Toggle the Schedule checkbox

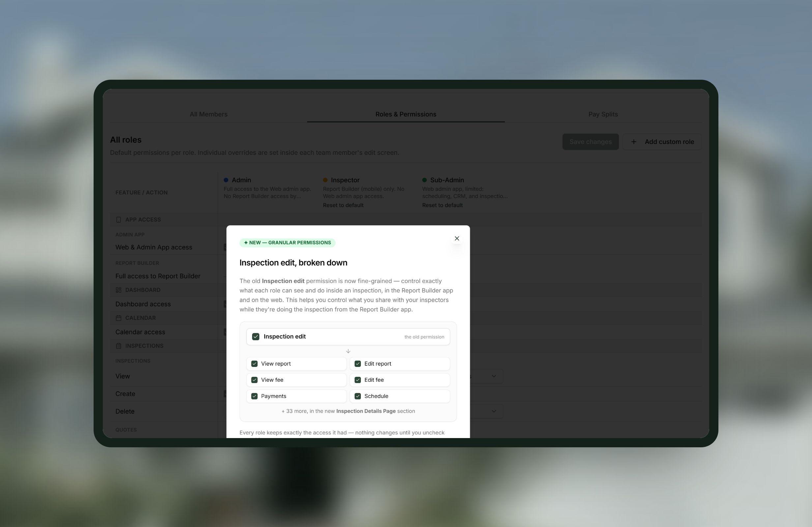358,396
